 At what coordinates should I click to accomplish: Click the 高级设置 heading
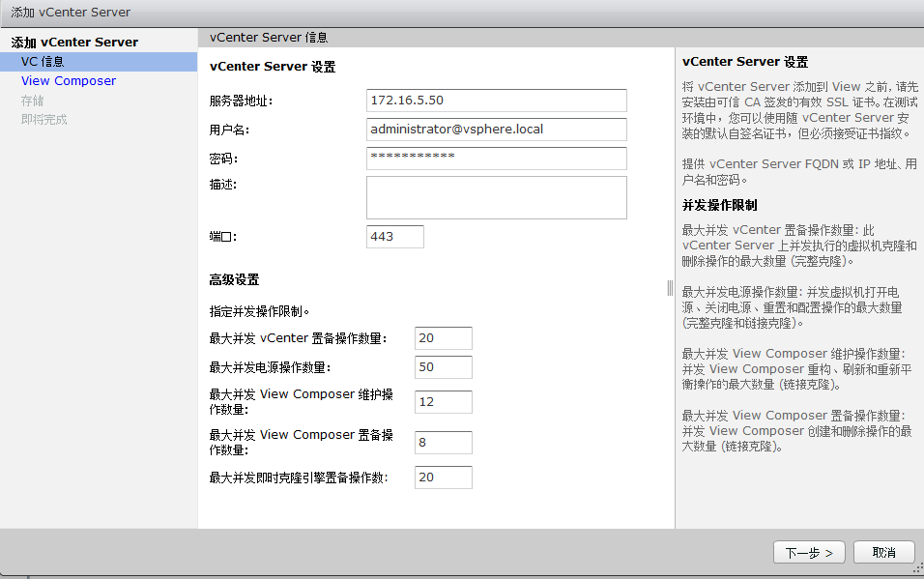click(x=234, y=279)
